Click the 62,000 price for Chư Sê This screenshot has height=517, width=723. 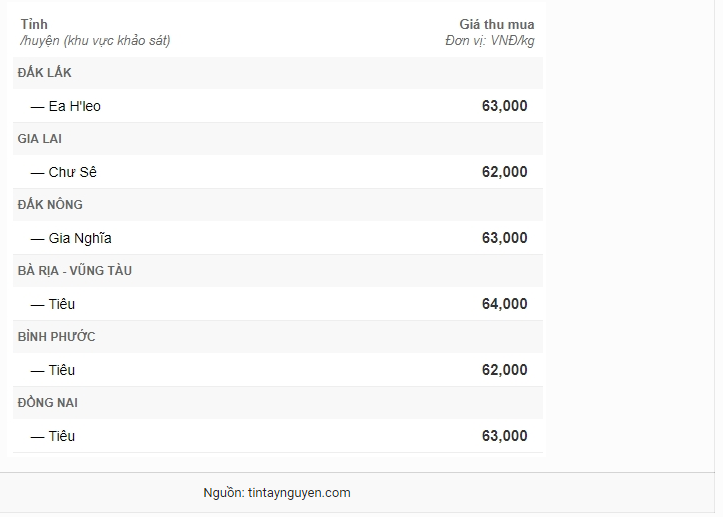(x=504, y=172)
